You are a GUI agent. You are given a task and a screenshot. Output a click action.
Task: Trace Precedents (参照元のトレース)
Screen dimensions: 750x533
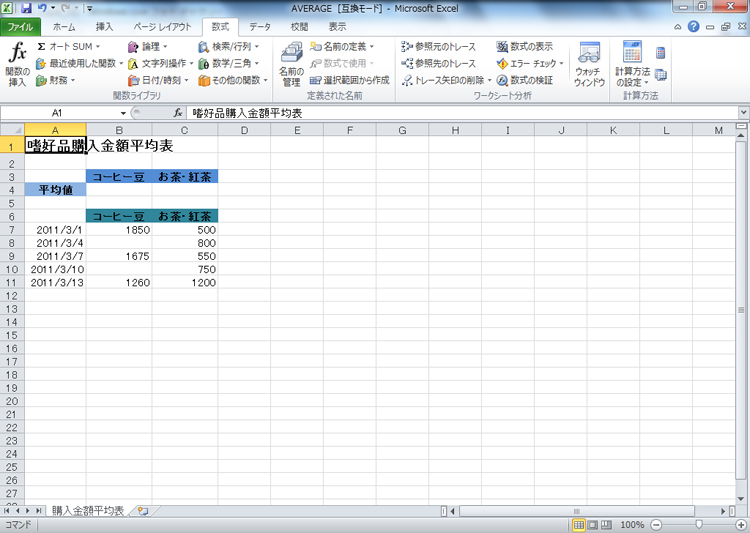click(x=439, y=46)
